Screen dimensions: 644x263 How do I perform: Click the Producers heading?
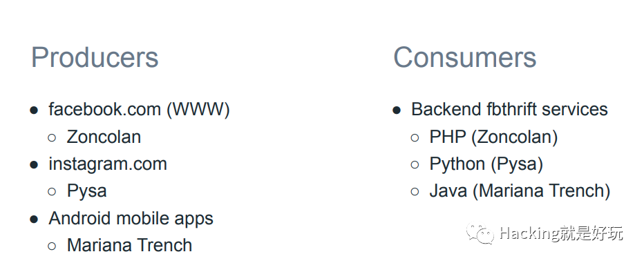95,57
